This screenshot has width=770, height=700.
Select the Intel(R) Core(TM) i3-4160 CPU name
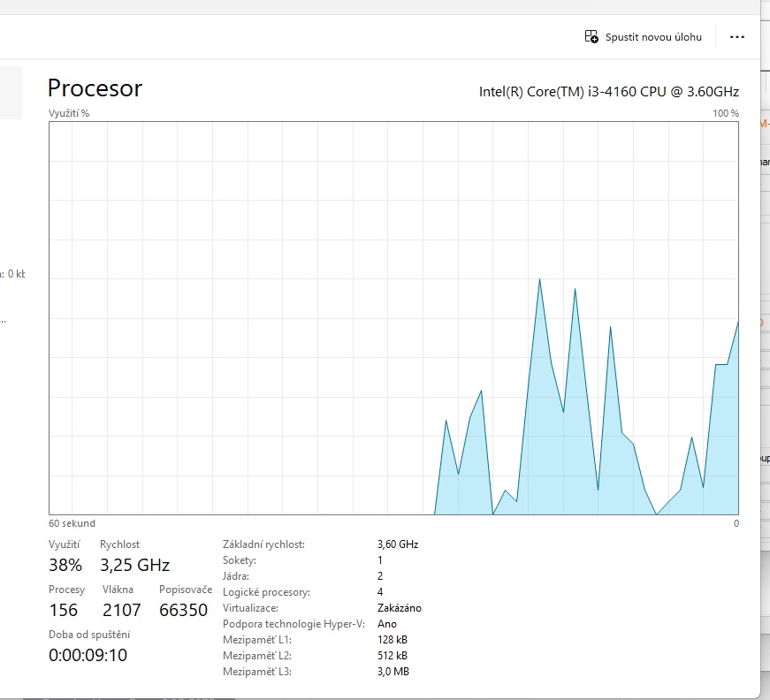(x=609, y=92)
